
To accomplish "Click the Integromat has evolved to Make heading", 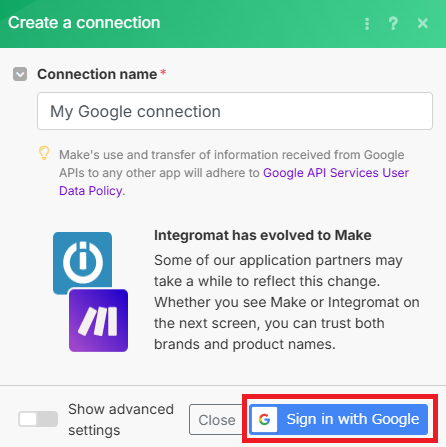I will [x=263, y=235].
